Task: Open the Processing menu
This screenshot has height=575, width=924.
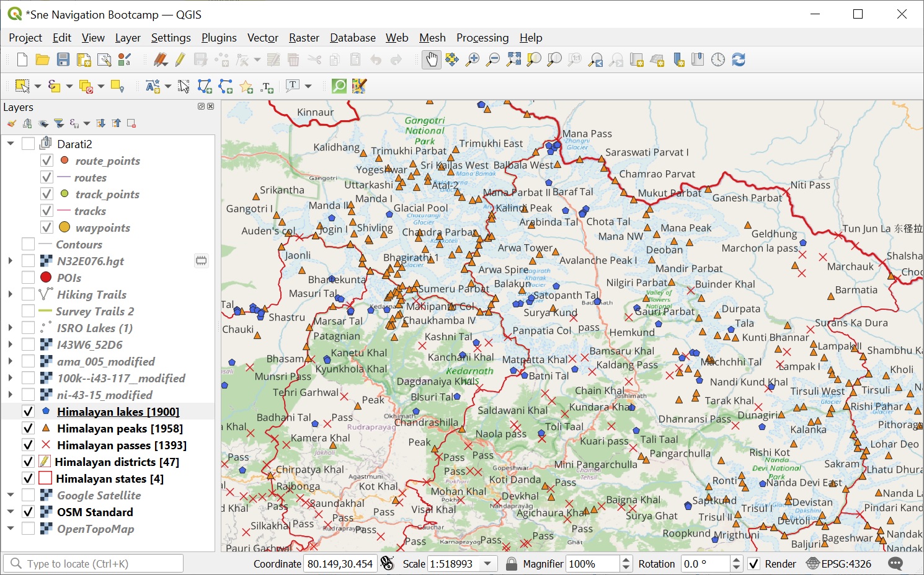Action: pos(482,38)
